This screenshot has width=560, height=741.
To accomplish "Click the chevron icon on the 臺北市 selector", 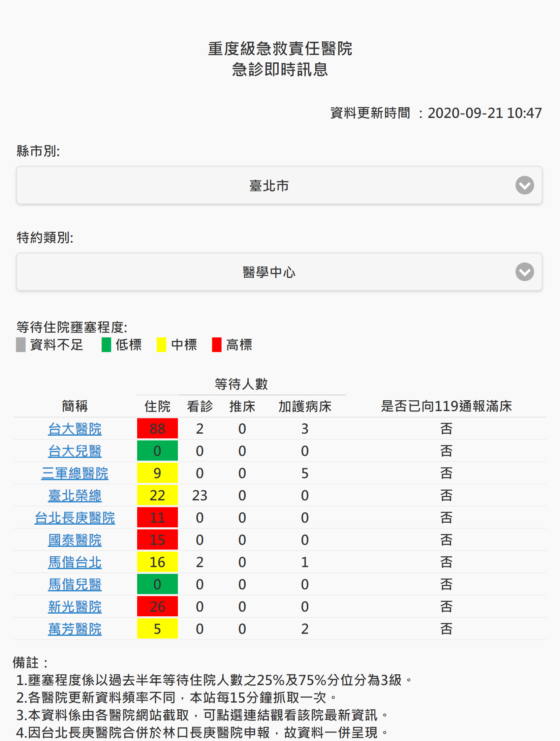I will (525, 185).
